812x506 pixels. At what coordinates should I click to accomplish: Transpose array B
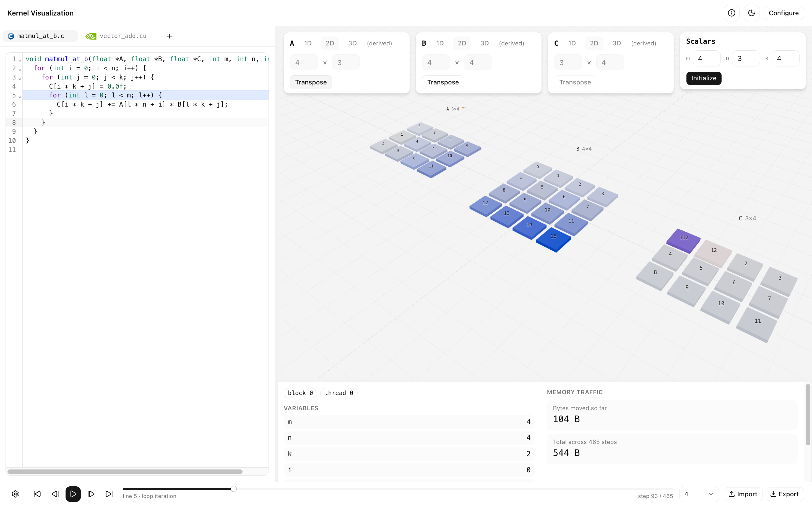point(443,82)
